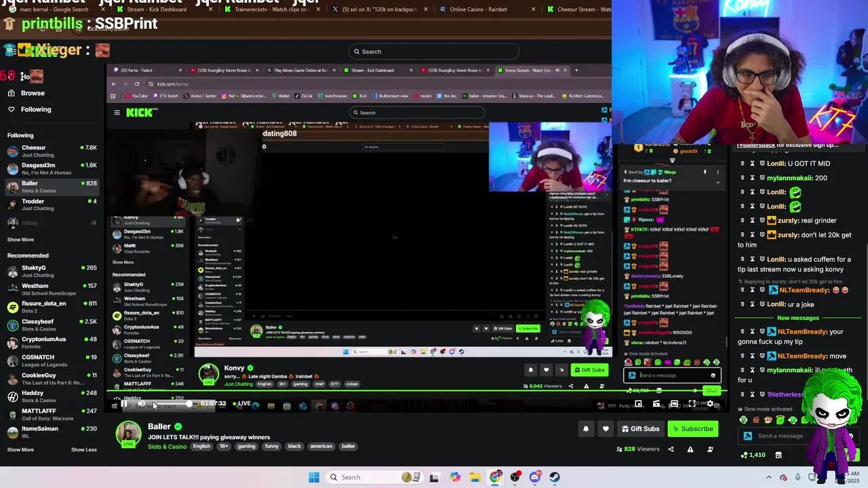Create a clip with the clip icon

click(x=656, y=403)
